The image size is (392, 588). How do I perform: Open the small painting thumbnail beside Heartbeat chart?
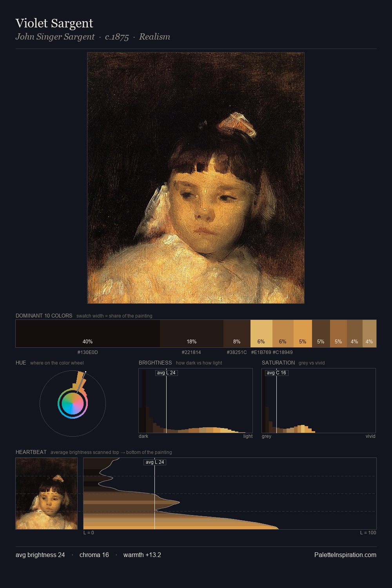(47, 494)
